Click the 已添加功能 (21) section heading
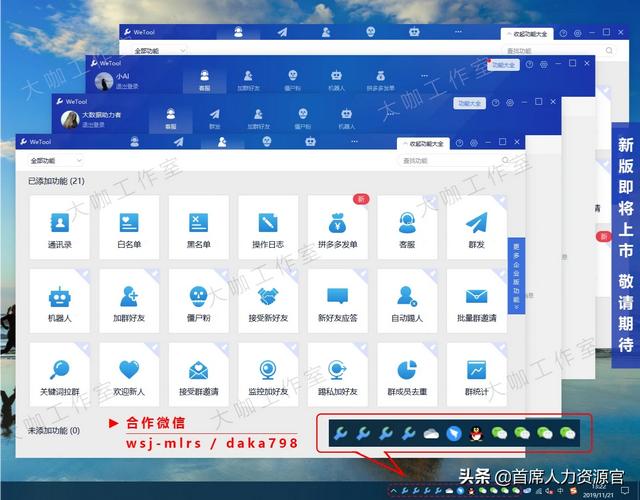This screenshot has width=640, height=500. click(x=56, y=181)
